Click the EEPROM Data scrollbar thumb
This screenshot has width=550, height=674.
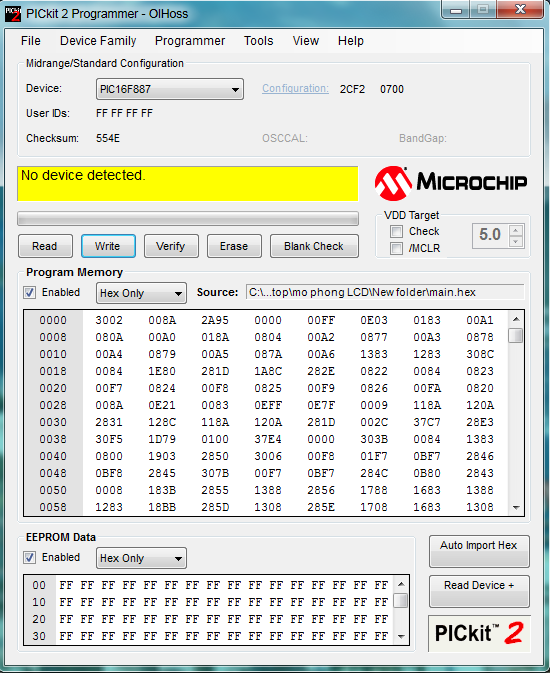[401, 600]
